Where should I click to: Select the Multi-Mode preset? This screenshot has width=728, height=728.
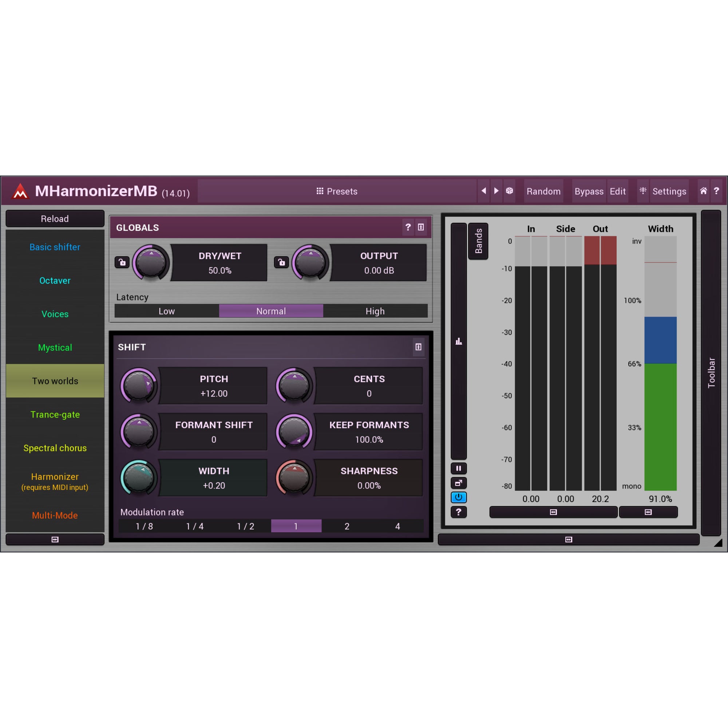[55, 515]
